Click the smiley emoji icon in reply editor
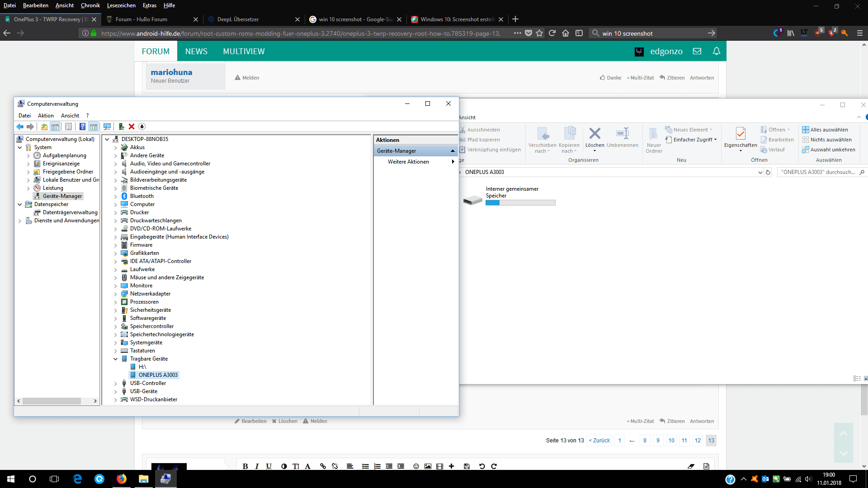868x488 pixels. point(416,466)
